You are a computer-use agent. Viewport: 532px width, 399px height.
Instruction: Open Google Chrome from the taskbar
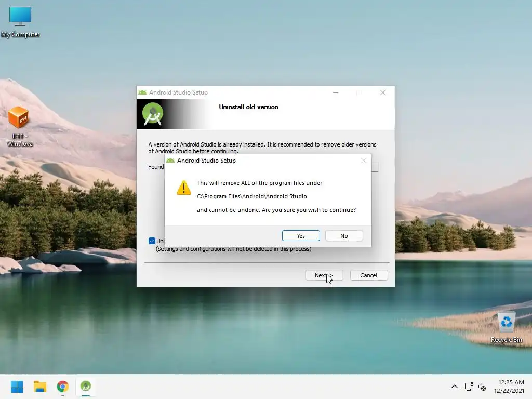[63, 387]
